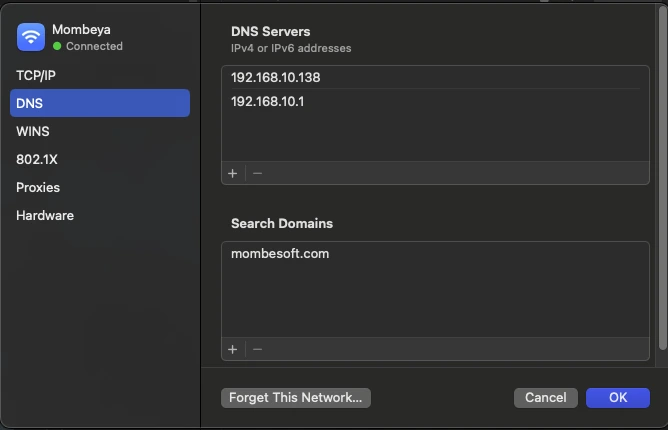Go to the Proxies section
The image size is (668, 430).
coord(38,187)
